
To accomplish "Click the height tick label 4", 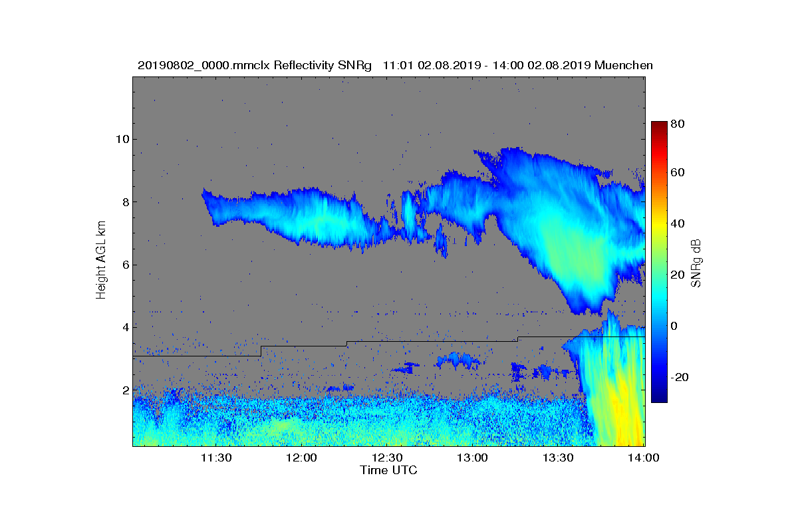I will [126, 327].
